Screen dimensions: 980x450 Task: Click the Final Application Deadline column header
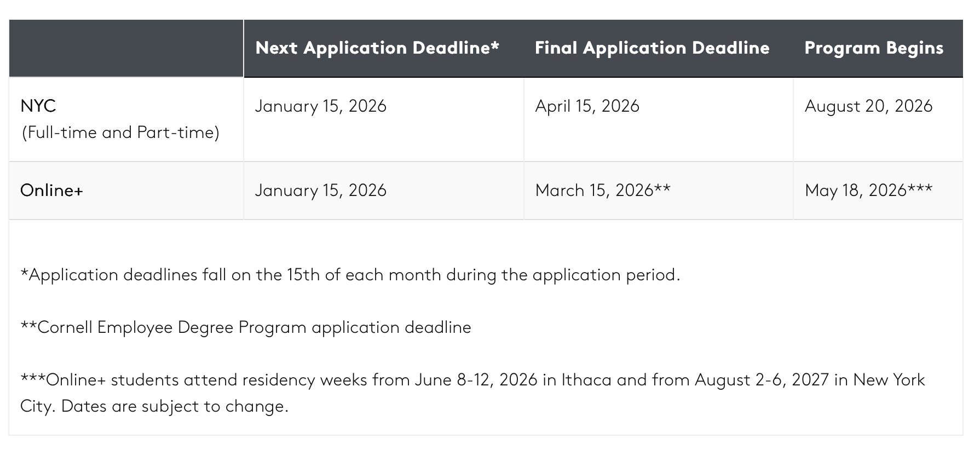[652, 48]
